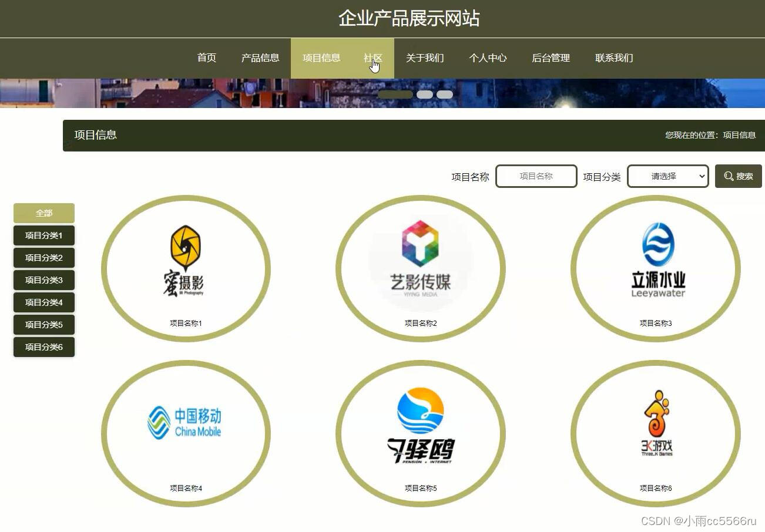This screenshot has width=765, height=532.
Task: Open the 联系我们 page
Action: pyautogui.click(x=613, y=58)
